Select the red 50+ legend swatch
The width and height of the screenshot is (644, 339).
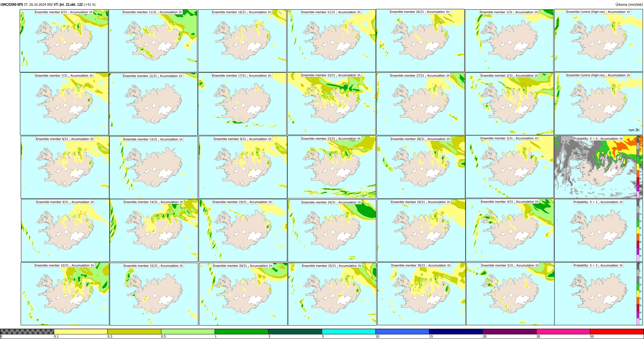click(x=617, y=332)
